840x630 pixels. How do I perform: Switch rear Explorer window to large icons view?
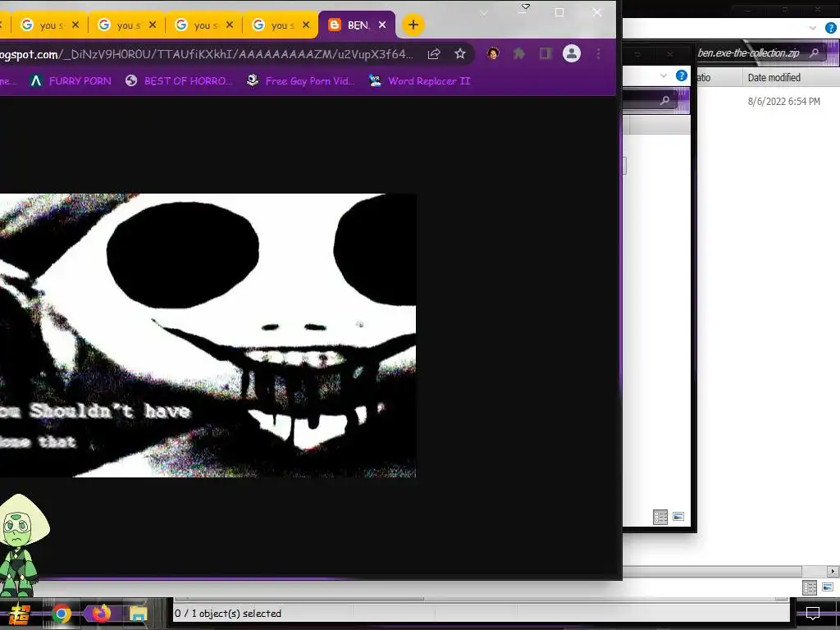coord(828,587)
